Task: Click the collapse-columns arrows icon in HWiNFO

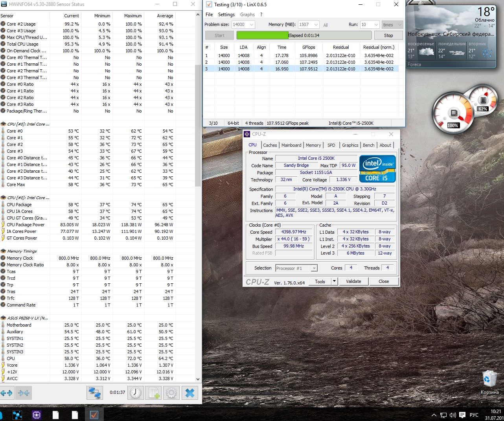Action: (x=24, y=393)
